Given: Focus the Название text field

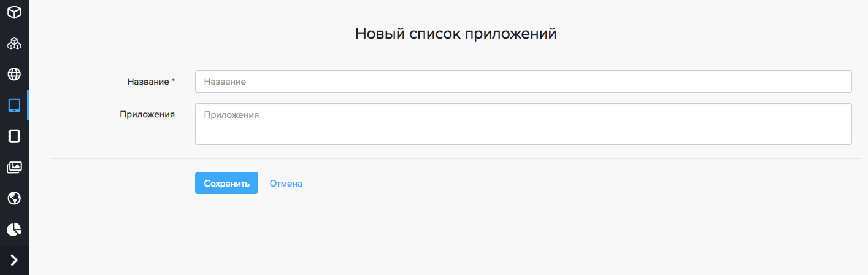Looking at the screenshot, I should point(523,82).
